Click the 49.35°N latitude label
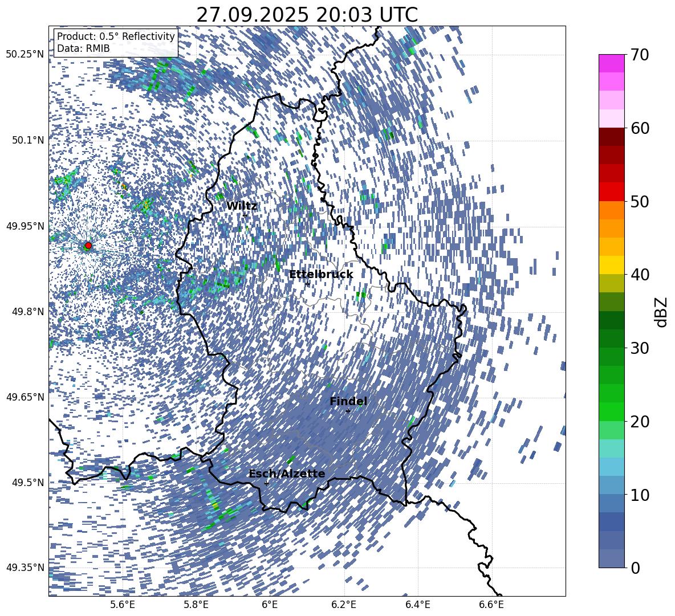This screenshot has width=675, height=616. [x=25, y=568]
